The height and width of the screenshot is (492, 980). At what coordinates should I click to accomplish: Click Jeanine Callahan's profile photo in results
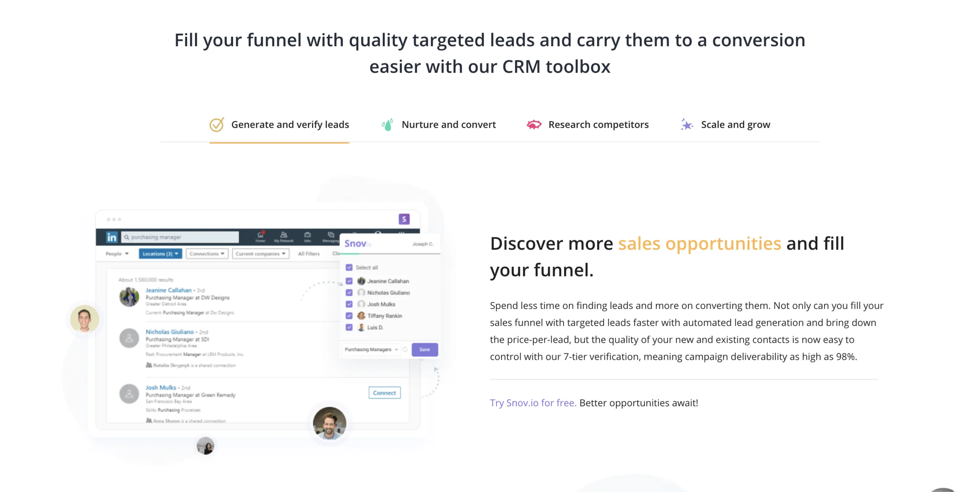129,297
